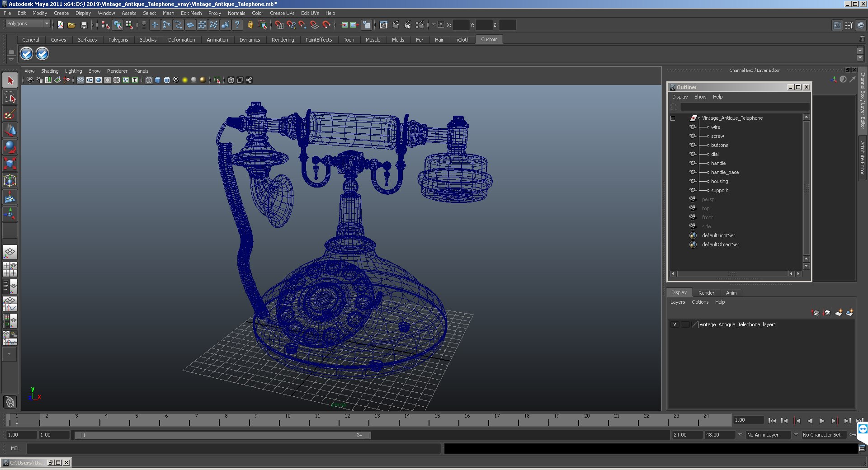Image resolution: width=868 pixels, height=470 pixels.
Task: Click the question mark selection mask icon
Action: click(237, 25)
